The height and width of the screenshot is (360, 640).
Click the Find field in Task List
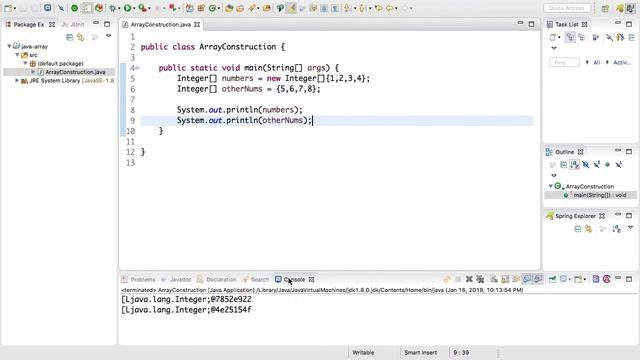[x=564, y=62]
